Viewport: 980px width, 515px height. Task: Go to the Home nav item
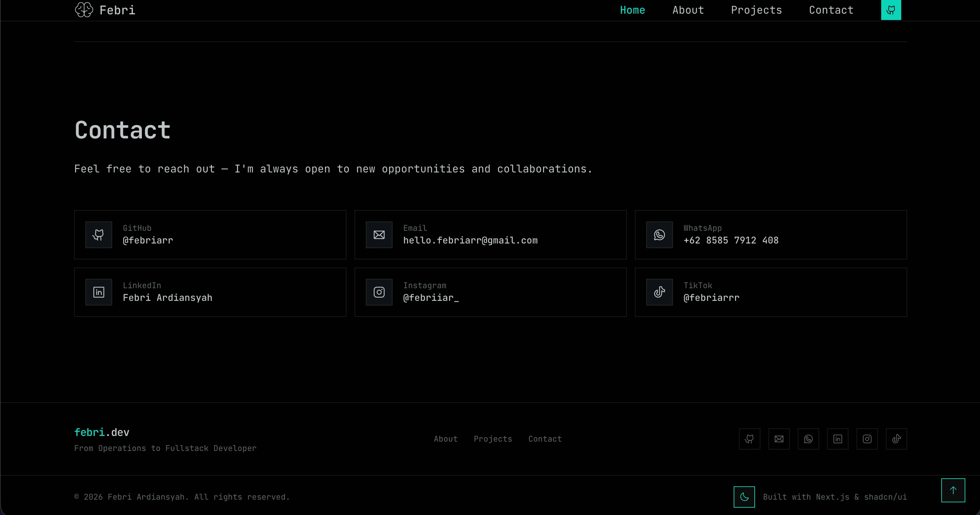click(632, 10)
